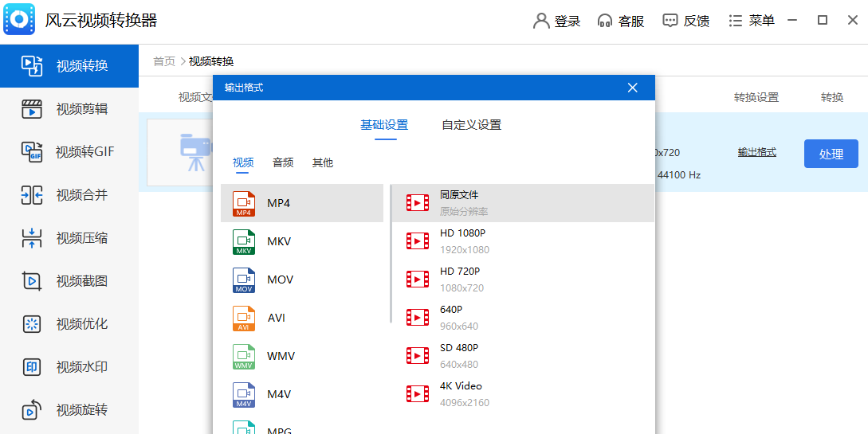Screen dimensions: 868x434
Task: Switch to 自定义设置 tab
Action: pos(471,125)
